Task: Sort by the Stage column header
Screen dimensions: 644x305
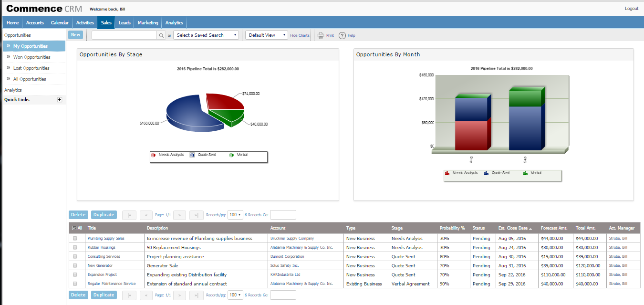Action: pyautogui.click(x=397, y=228)
